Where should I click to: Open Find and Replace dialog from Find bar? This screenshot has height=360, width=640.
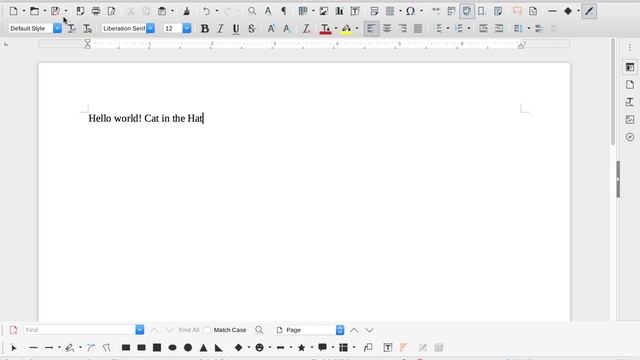[259, 330]
